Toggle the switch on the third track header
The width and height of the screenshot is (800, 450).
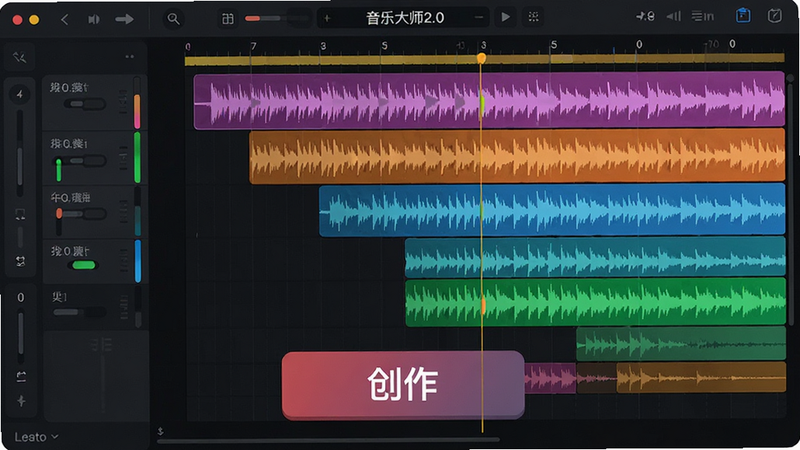pyautogui.click(x=81, y=213)
